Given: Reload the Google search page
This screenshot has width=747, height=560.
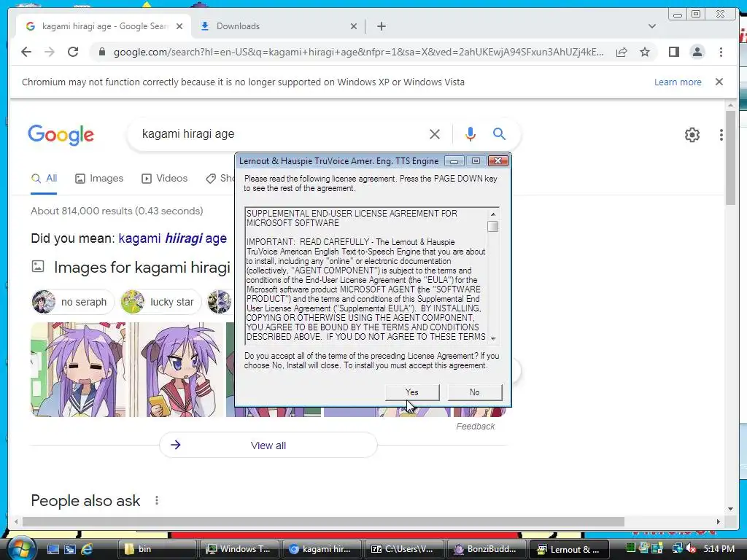Looking at the screenshot, I should point(73,52).
